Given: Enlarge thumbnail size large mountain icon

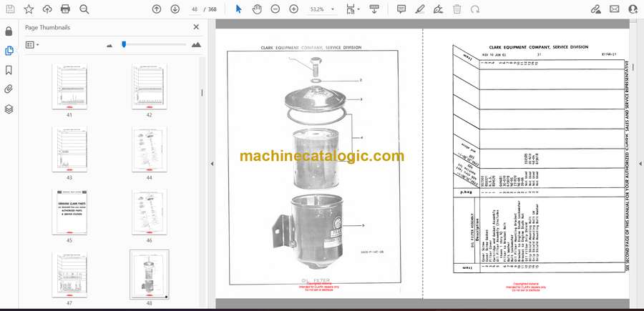Looking at the screenshot, I should [x=196, y=45].
